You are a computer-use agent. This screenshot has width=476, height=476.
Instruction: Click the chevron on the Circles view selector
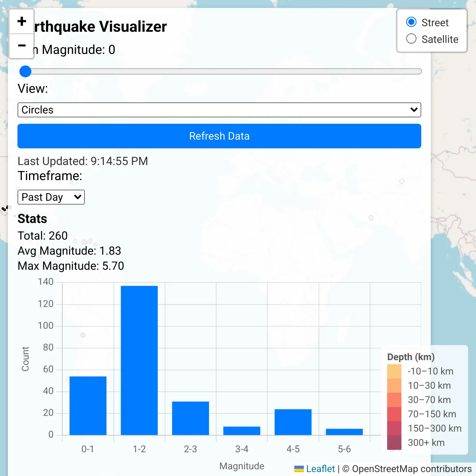(413, 110)
